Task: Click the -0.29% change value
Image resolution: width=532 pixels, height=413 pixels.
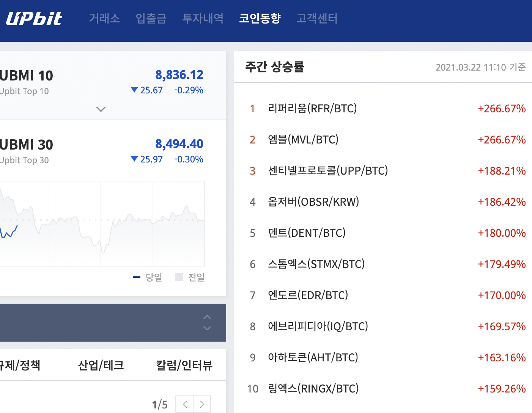Action: pos(189,90)
